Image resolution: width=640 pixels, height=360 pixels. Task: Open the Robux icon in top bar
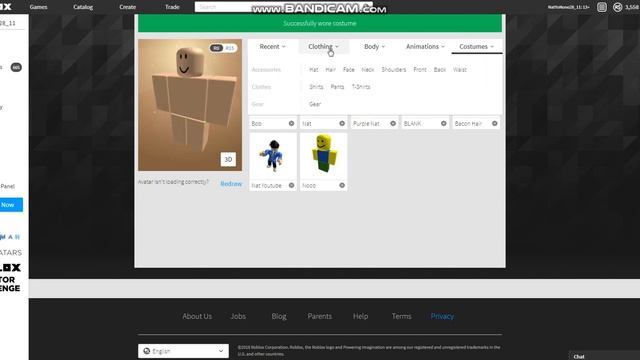click(x=618, y=7)
